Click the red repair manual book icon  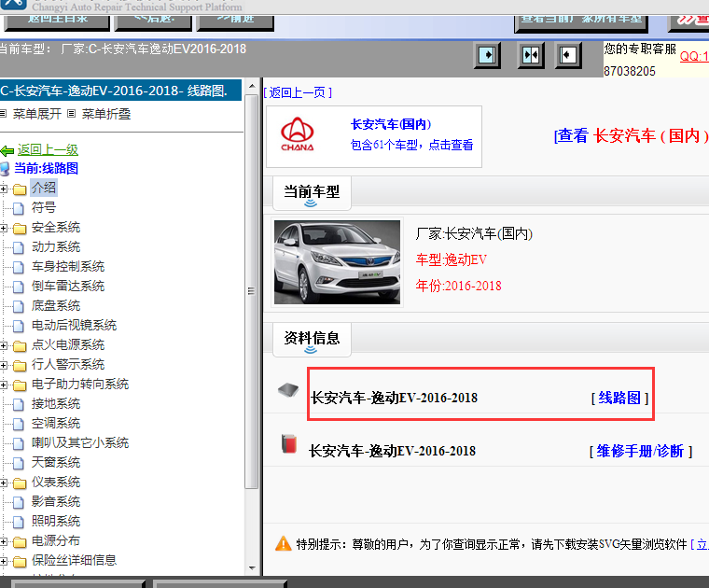[289, 443]
